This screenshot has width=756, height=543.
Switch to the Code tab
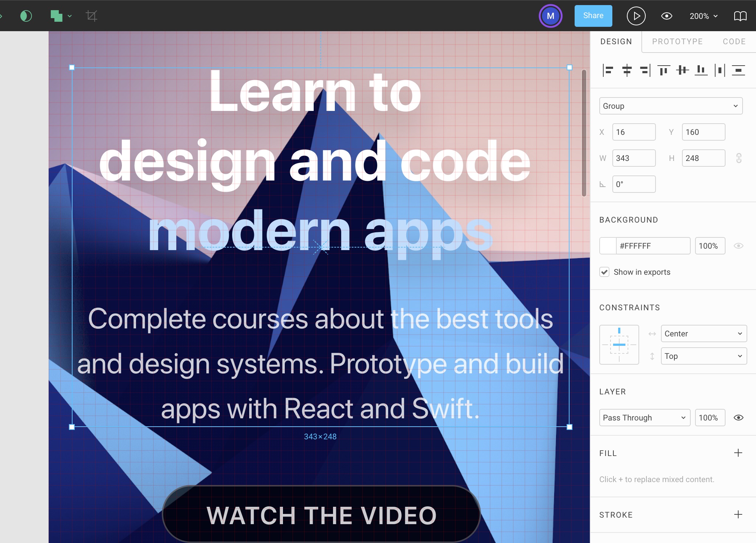734,41
